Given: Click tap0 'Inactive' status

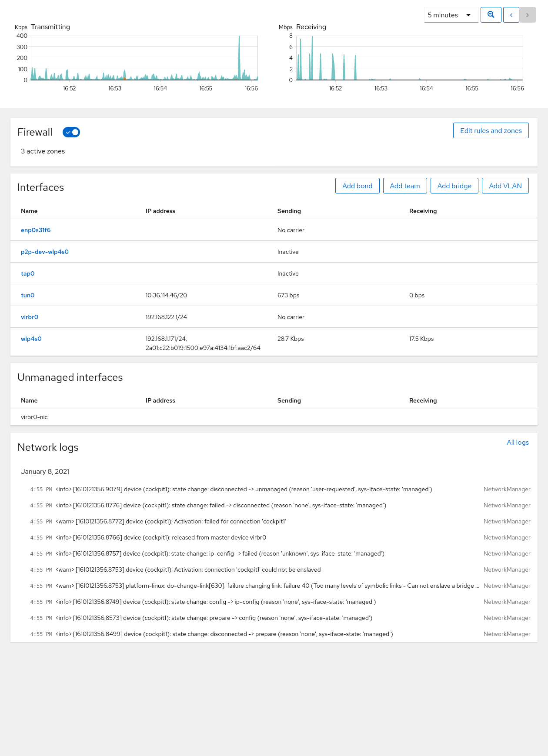Looking at the screenshot, I should tap(288, 273).
